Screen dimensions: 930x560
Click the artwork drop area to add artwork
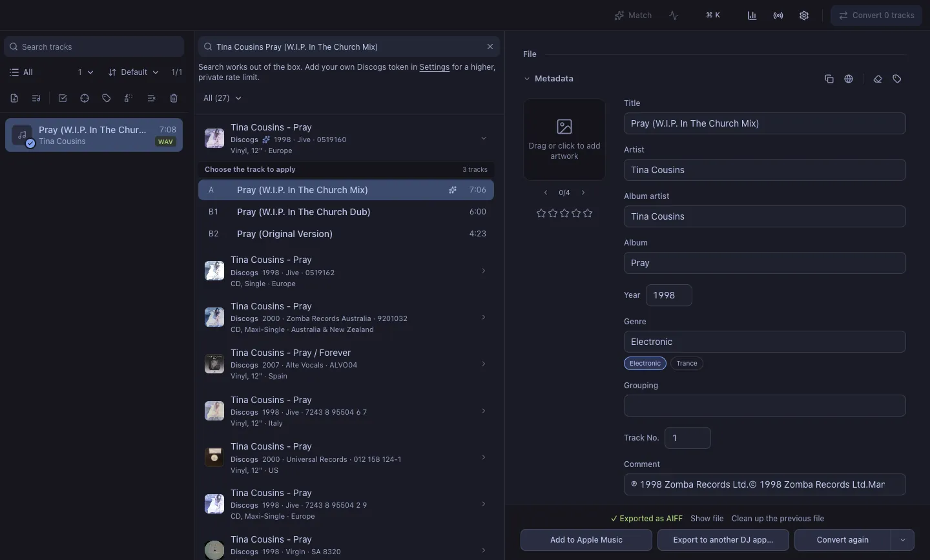click(564, 140)
